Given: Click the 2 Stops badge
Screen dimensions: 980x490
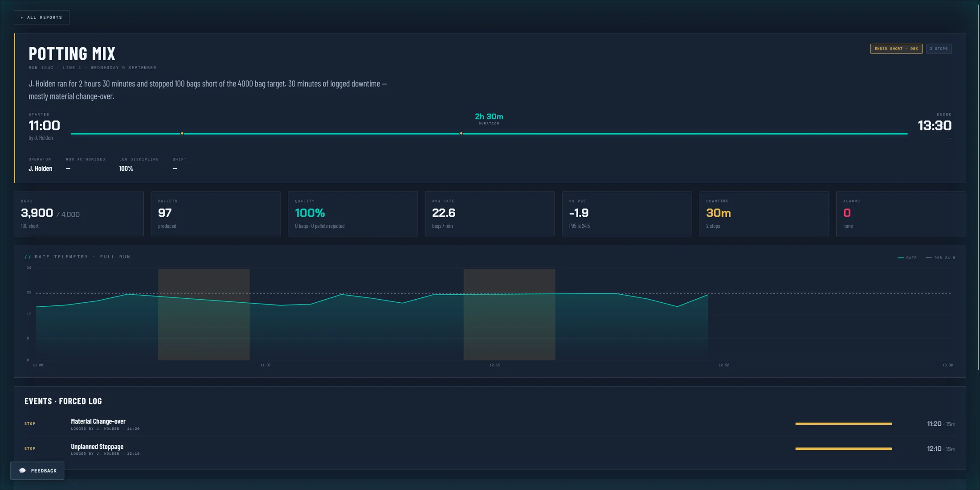Looking at the screenshot, I should [939, 49].
